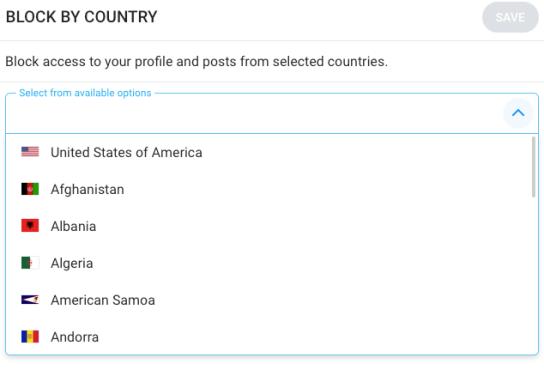Focus the country selection input field
The height and width of the screenshot is (370, 544).
(254, 113)
